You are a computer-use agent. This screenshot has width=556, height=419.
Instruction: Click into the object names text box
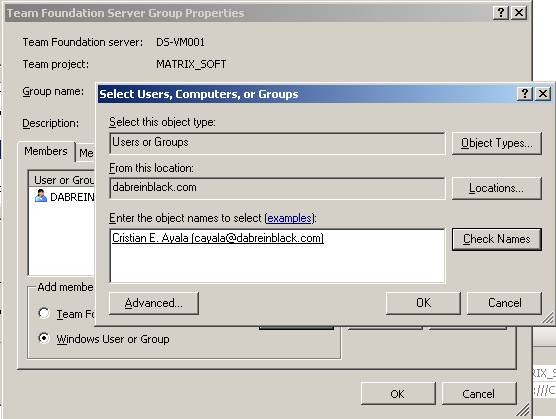(277, 256)
